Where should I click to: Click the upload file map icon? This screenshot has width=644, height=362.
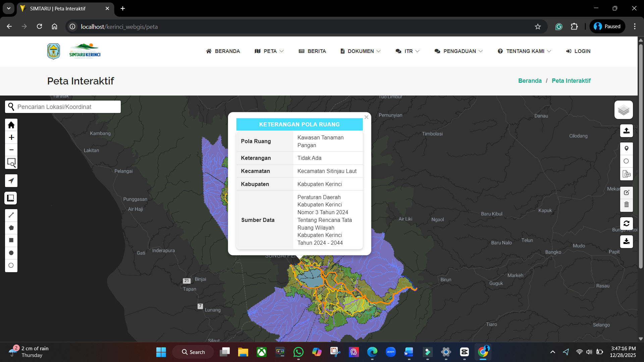[626, 131]
